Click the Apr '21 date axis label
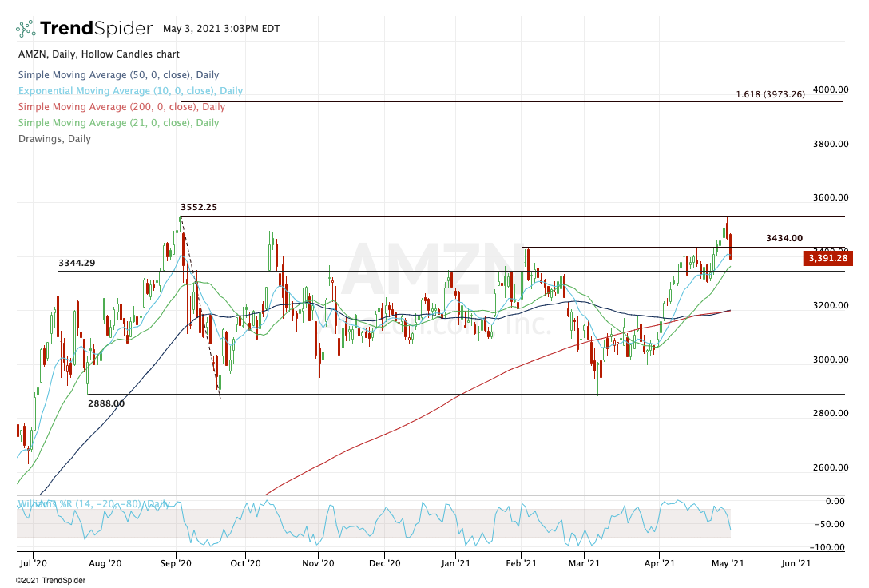The height and width of the screenshot is (588, 869). (x=660, y=563)
